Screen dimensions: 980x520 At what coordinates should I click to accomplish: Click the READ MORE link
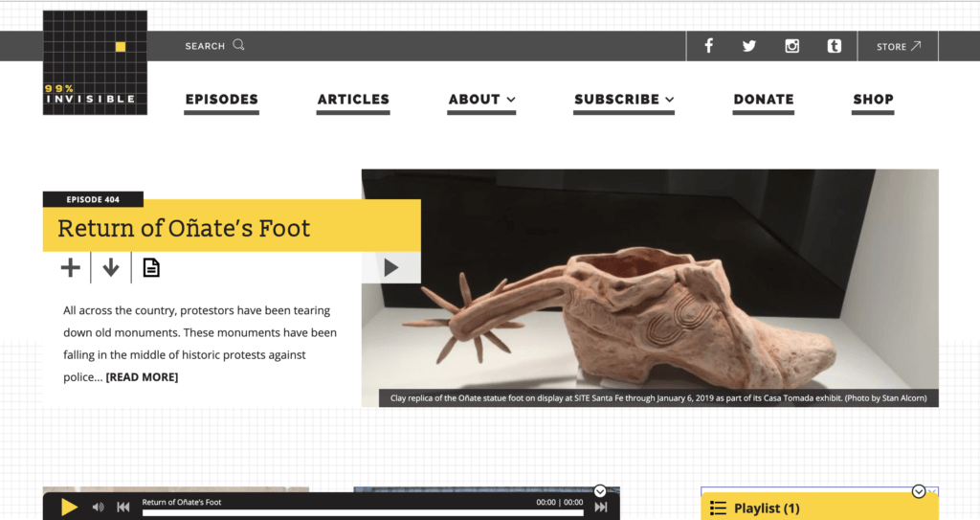tap(142, 377)
